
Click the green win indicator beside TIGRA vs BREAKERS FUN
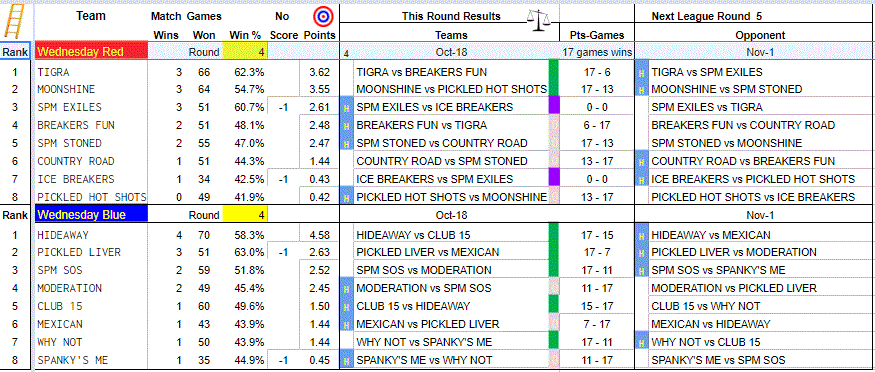[x=554, y=72]
